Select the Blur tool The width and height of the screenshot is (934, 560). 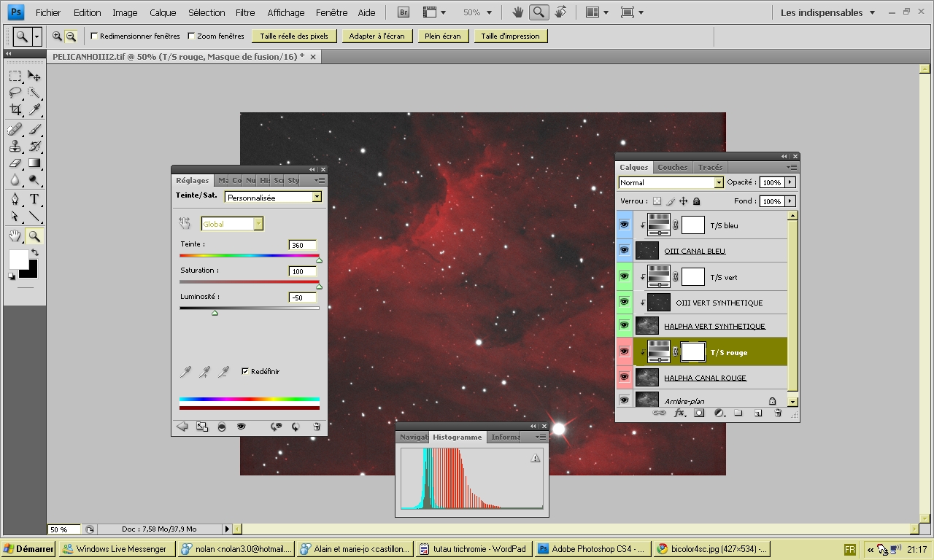(x=15, y=180)
